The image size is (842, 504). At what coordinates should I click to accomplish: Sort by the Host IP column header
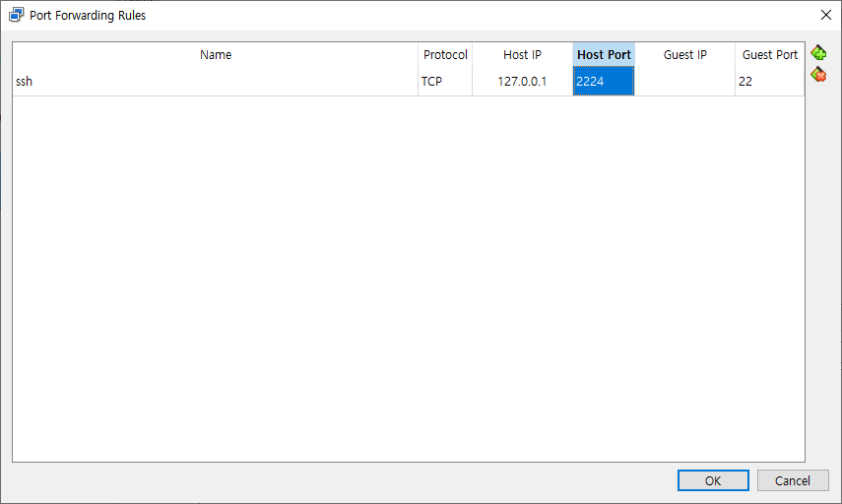[523, 55]
